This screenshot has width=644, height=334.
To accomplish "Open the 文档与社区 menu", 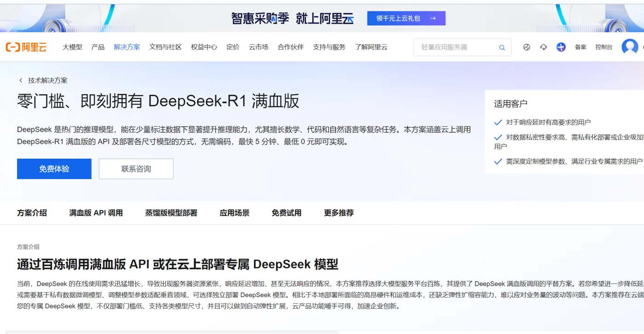I will tap(166, 47).
